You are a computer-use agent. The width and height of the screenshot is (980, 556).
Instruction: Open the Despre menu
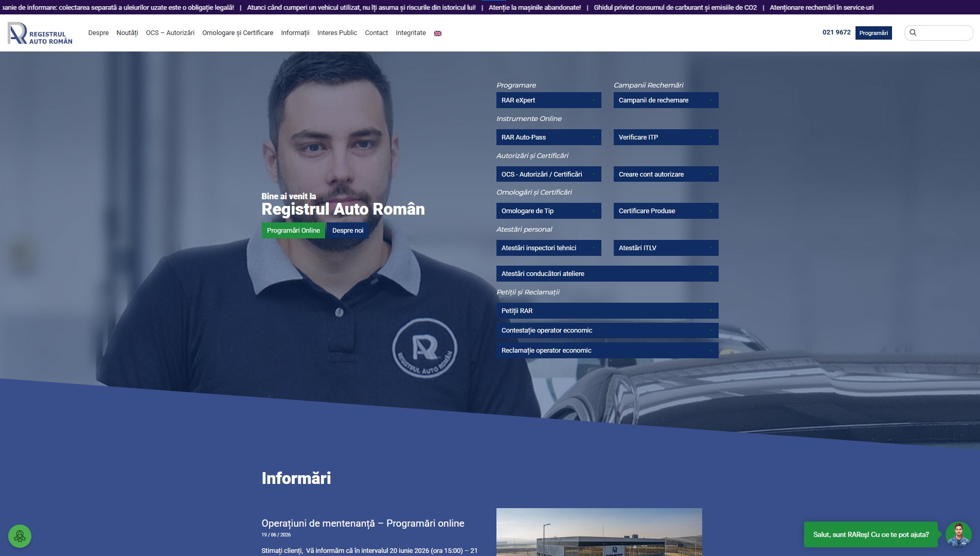pos(98,33)
